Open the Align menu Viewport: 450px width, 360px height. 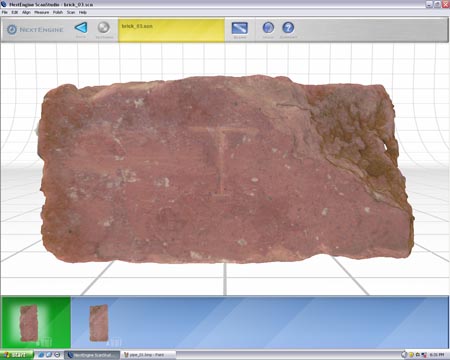click(x=26, y=12)
